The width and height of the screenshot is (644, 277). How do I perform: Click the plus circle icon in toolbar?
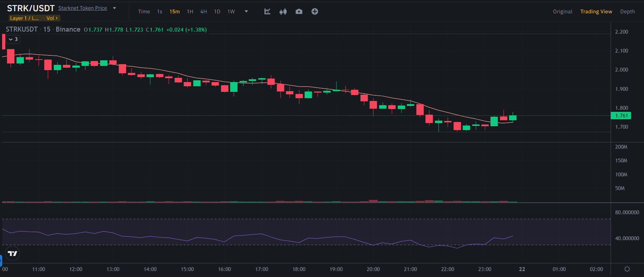pyautogui.click(x=315, y=12)
